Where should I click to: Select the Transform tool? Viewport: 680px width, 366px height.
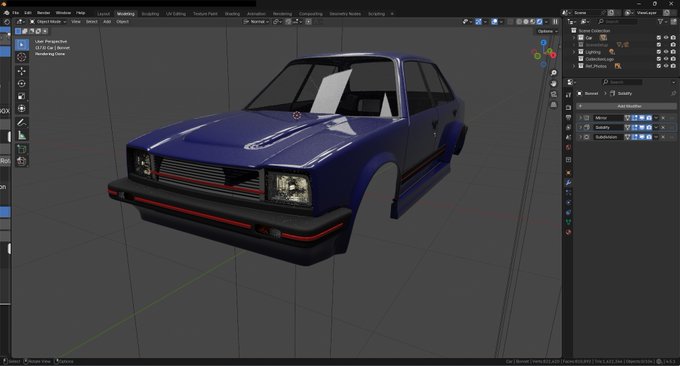[22, 108]
